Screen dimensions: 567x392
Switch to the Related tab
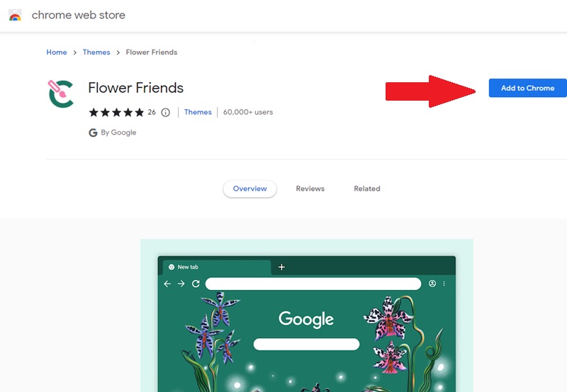[x=367, y=189]
